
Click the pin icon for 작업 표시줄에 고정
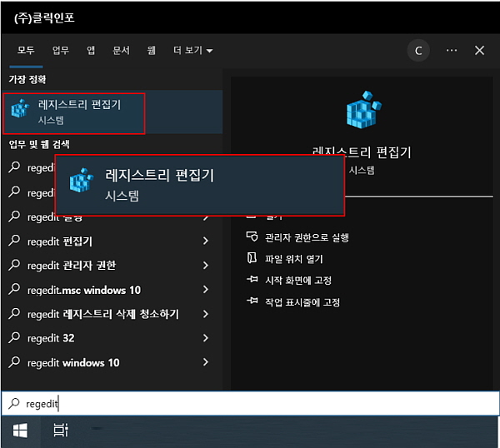click(252, 301)
